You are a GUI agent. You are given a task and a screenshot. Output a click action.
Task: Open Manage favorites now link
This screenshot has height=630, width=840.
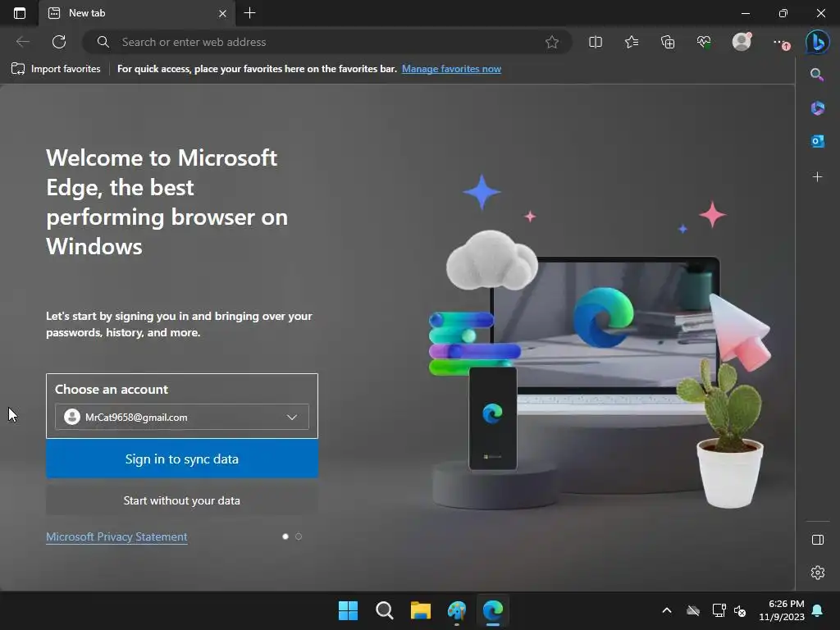[x=451, y=69]
